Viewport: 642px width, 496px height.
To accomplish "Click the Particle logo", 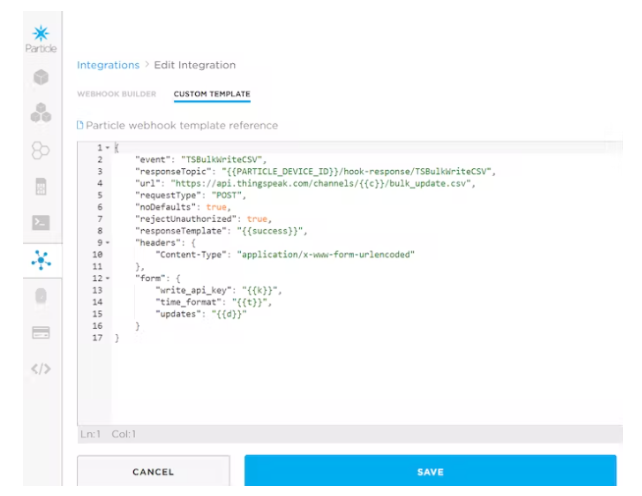I will [x=41, y=39].
